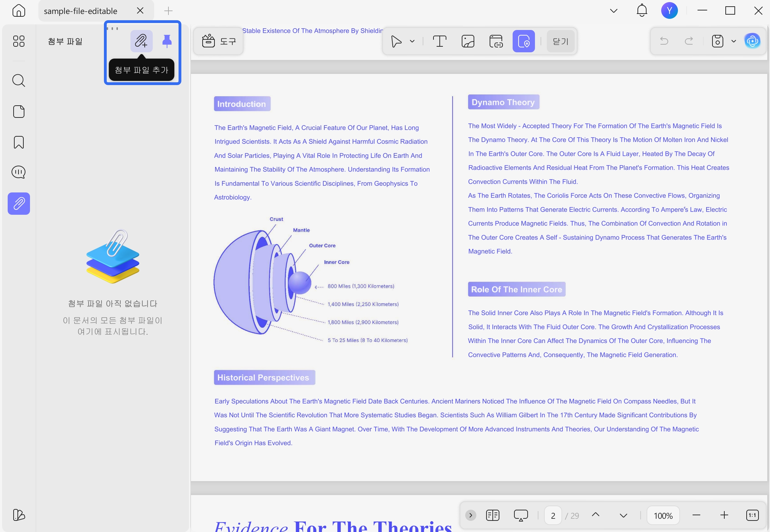Switch to sample-file-editable tab
Screen dimensions: 770x532
81,11
